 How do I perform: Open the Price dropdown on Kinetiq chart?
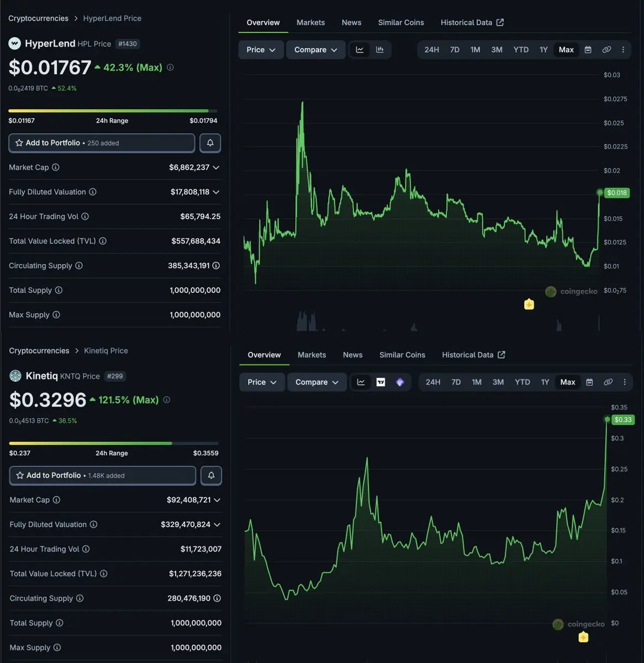coord(262,382)
